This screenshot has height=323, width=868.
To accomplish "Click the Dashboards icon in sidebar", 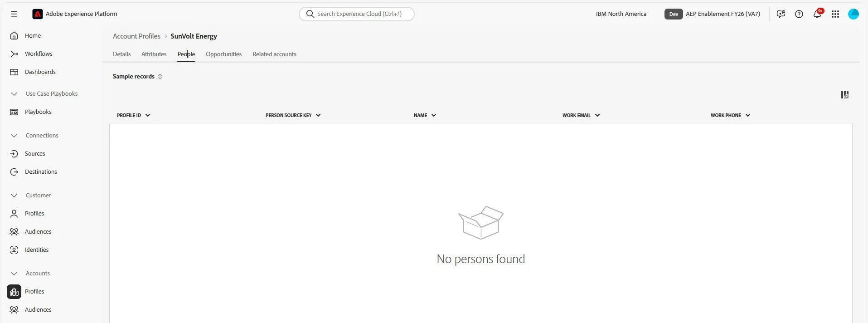I will [x=14, y=72].
